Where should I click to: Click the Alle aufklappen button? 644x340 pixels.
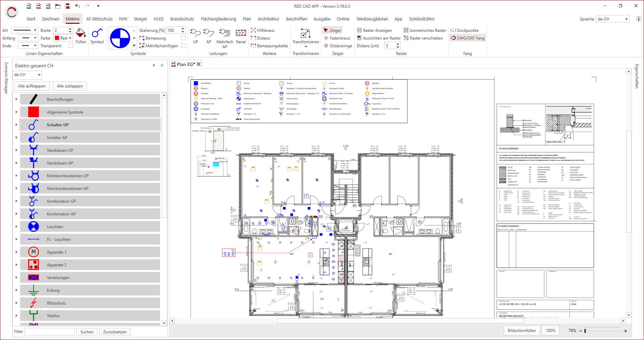click(x=32, y=86)
